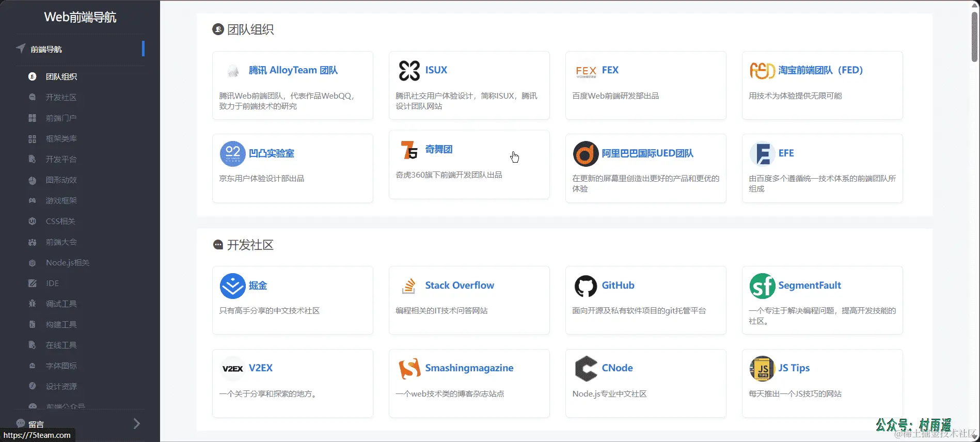Click the 阿里巴巴国际UED团队 orange logo
The width and height of the screenshot is (980, 442).
(x=586, y=153)
